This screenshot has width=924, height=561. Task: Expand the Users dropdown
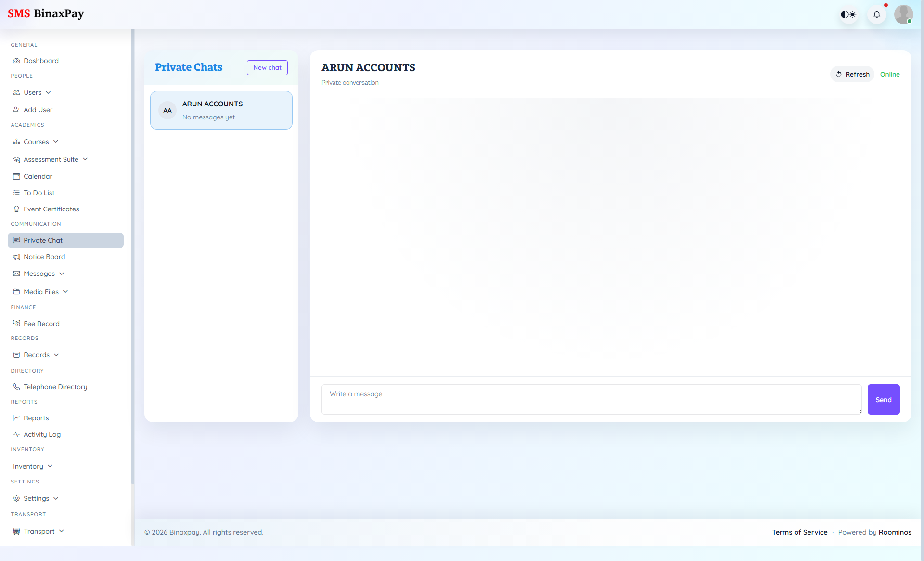(x=47, y=92)
